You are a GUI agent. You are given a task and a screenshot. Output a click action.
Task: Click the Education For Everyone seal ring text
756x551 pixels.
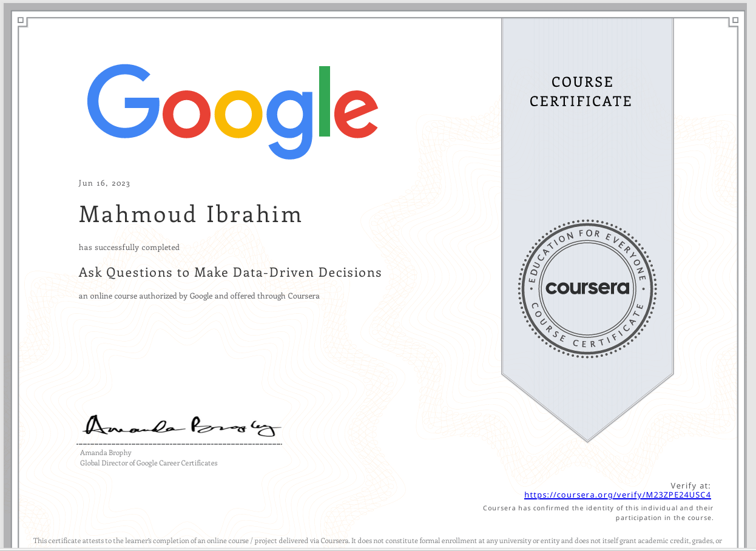click(587, 237)
